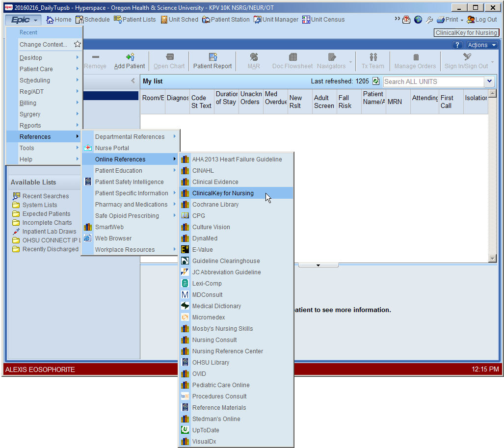Click the Search ALL UNITS field
Image resolution: width=504 pixels, height=448 pixels.
[x=434, y=81]
